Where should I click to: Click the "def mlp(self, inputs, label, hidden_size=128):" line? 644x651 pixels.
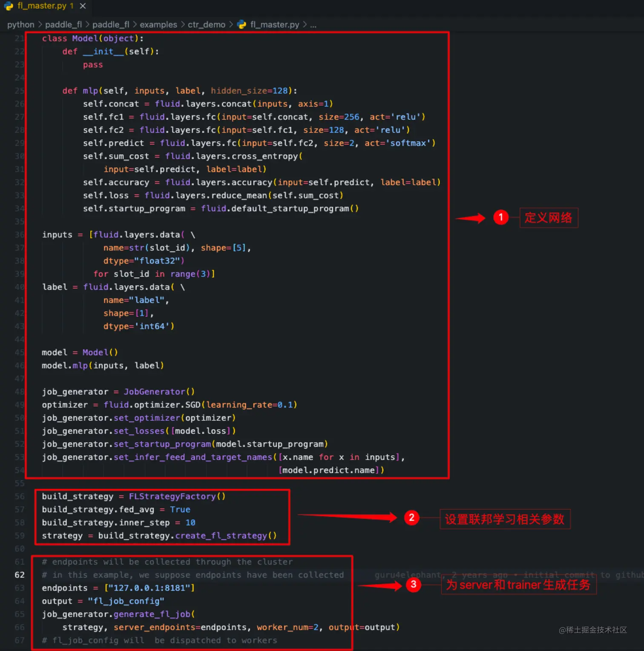tap(180, 91)
